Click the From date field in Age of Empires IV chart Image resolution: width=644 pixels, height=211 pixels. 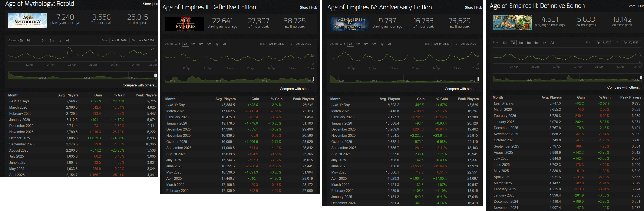click(x=441, y=44)
